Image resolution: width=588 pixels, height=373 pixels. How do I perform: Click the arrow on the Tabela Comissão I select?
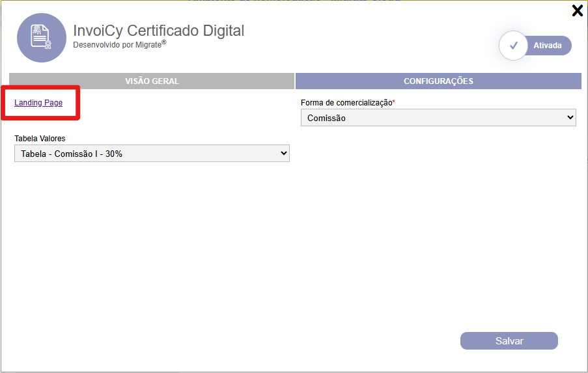pyautogui.click(x=283, y=153)
